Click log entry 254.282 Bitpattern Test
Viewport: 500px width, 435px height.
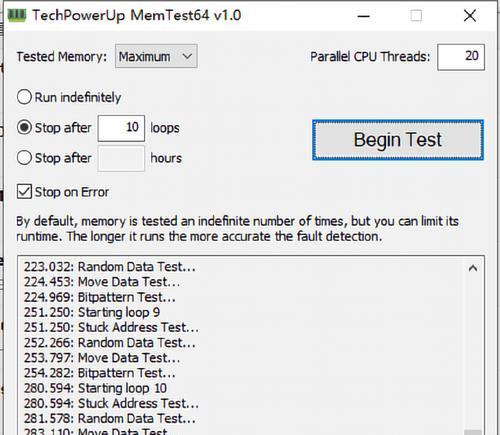point(100,373)
